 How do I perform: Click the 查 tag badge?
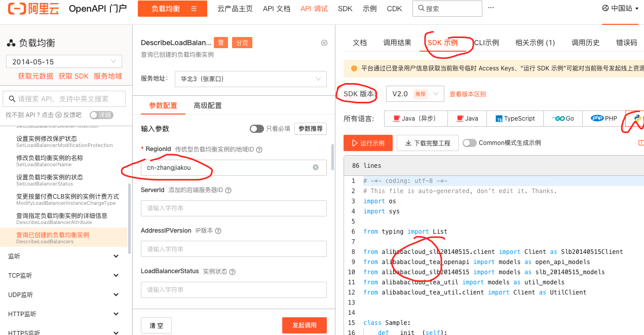221,43
